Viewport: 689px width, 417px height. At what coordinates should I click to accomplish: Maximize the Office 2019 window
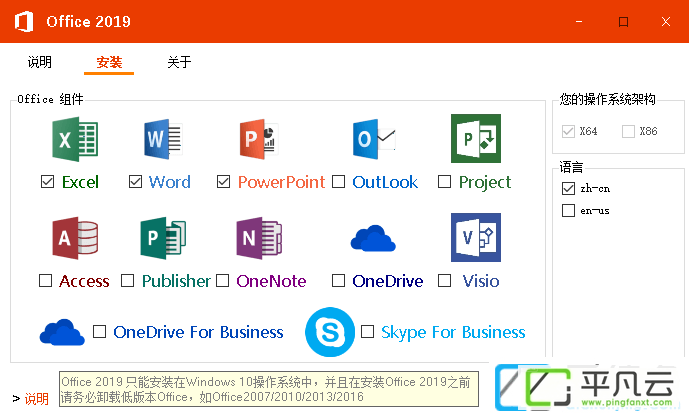click(623, 22)
